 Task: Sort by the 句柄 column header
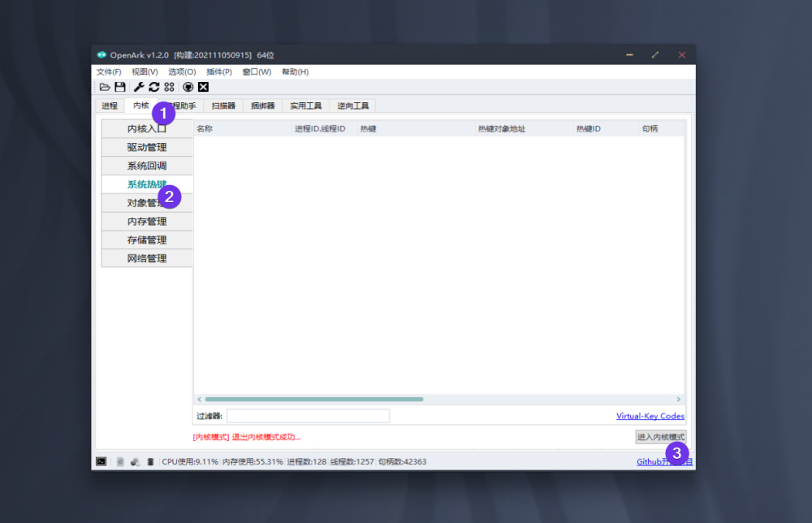[x=662, y=128]
